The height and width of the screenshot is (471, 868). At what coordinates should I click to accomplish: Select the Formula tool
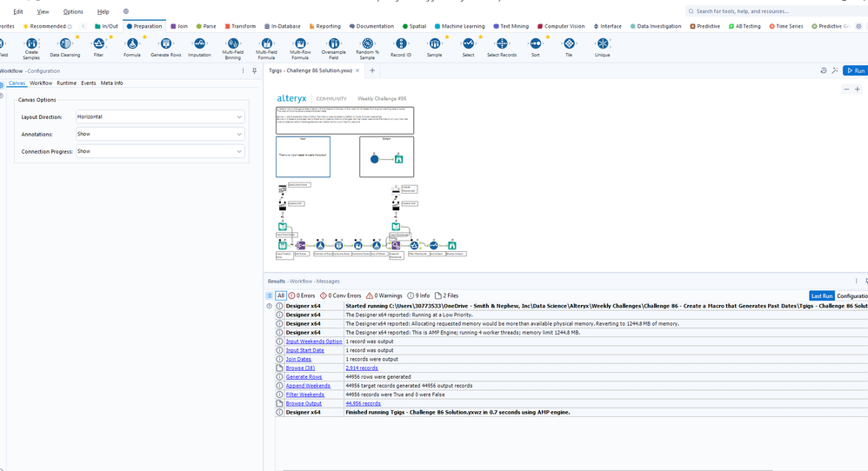(x=132, y=44)
